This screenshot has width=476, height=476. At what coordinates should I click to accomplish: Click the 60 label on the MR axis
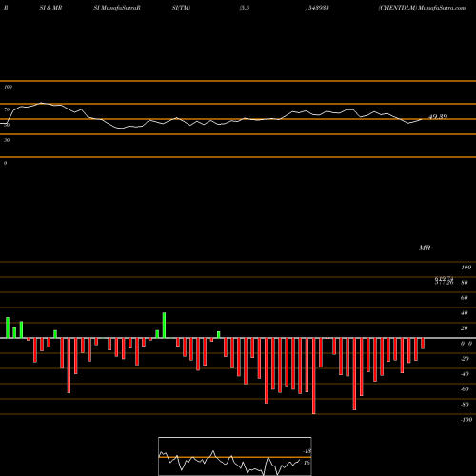click(x=464, y=298)
